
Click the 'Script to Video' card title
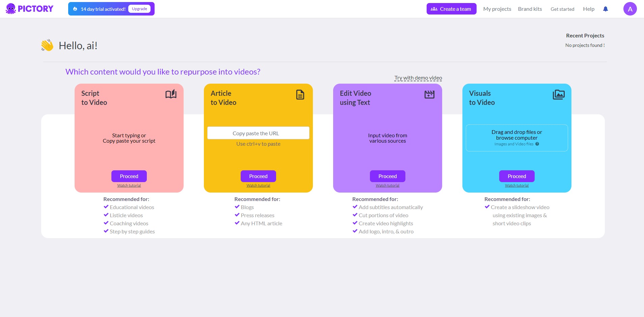click(x=94, y=98)
